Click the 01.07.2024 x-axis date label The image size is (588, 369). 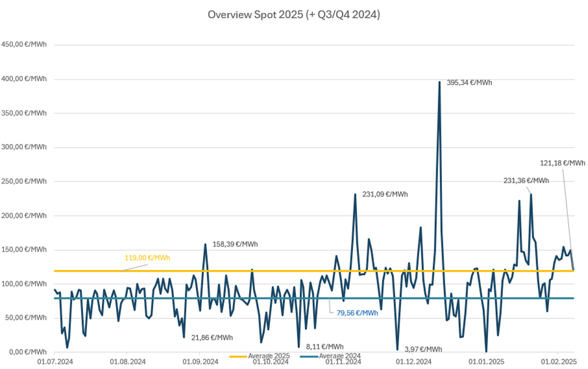pyautogui.click(x=53, y=361)
